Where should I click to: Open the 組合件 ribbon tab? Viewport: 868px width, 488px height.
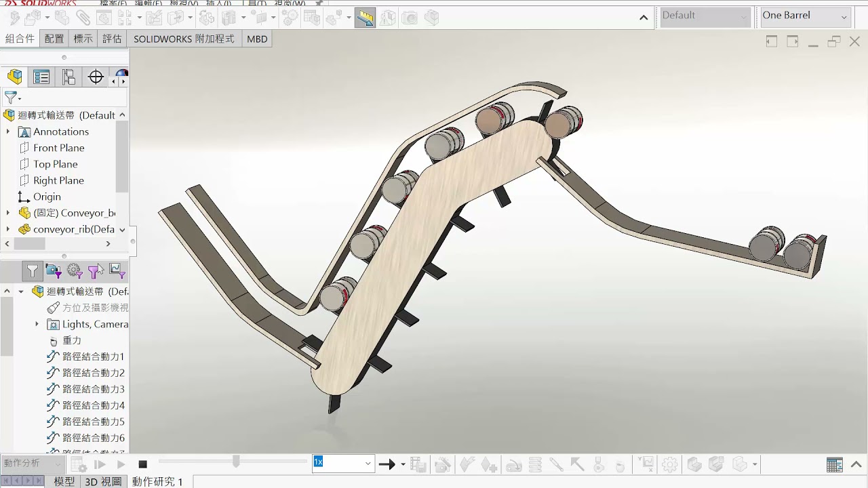click(20, 39)
